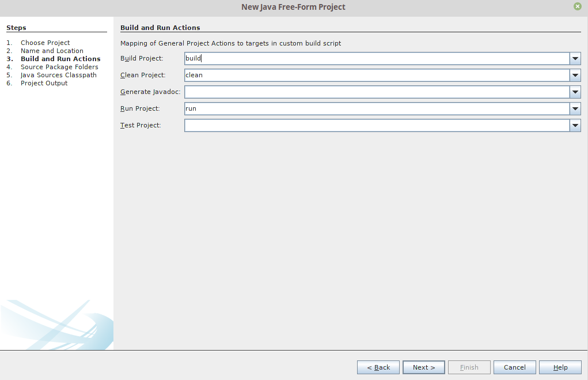Viewport: 588px width, 380px height.
Task: Expand the Run Project target list
Action: 575,109
